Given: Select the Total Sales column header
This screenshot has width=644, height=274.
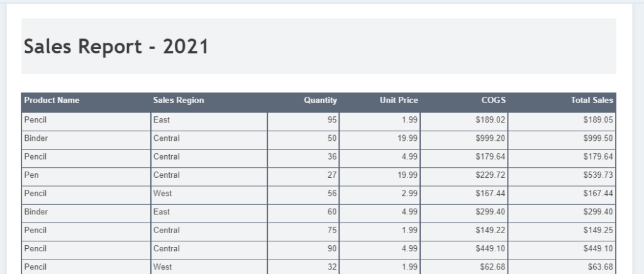Looking at the screenshot, I should pyautogui.click(x=592, y=101).
